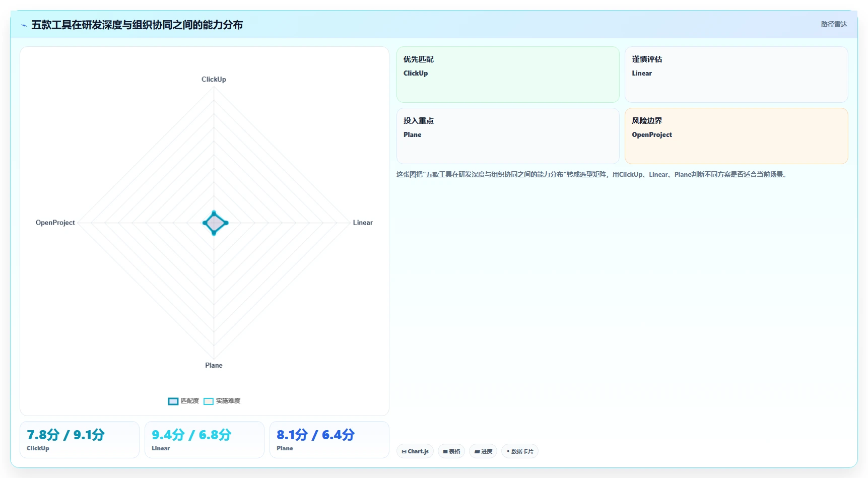868x478 pixels.
Task: Click the OpenProject axis label on radar
Action: pos(55,223)
